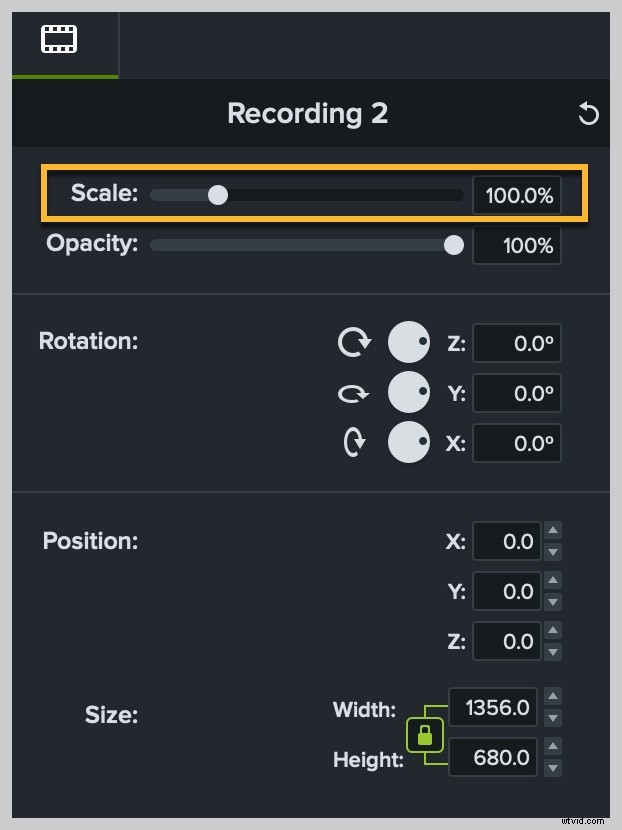The image size is (622, 830).
Task: Select the visual properties film strip tab
Action: [x=60, y=38]
